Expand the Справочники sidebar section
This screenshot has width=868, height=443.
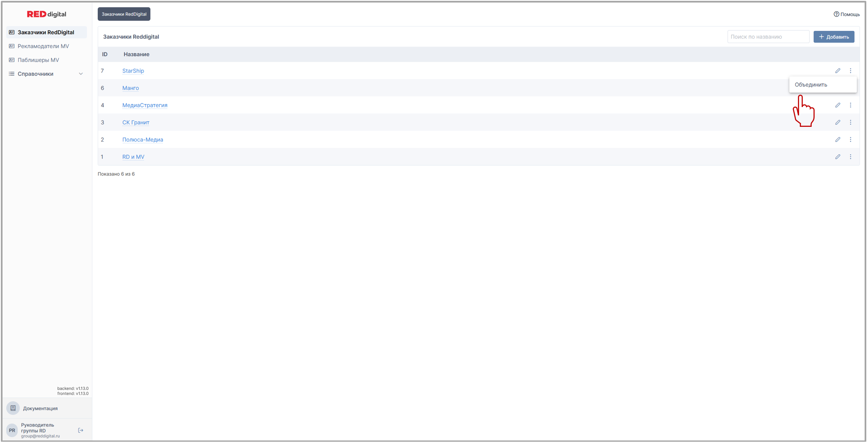[47, 74]
